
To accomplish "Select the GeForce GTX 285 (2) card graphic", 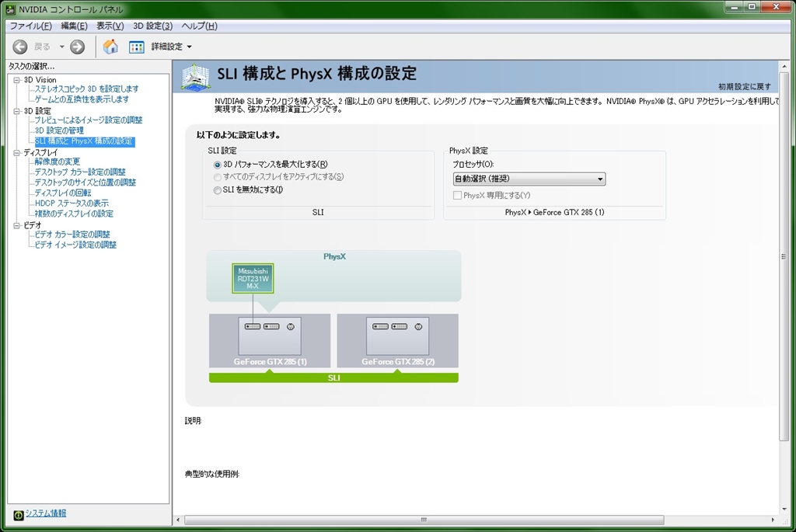I will click(x=397, y=336).
